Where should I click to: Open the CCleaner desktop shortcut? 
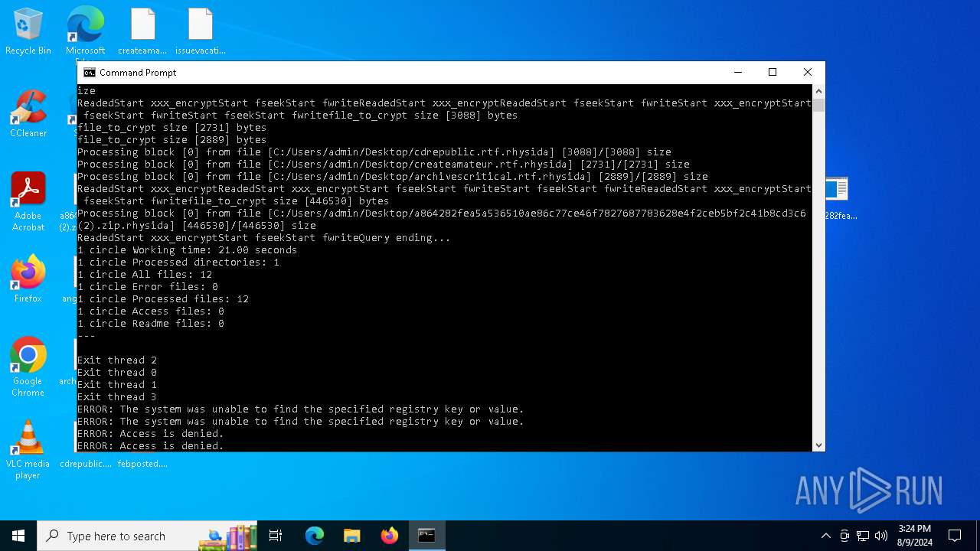point(28,114)
